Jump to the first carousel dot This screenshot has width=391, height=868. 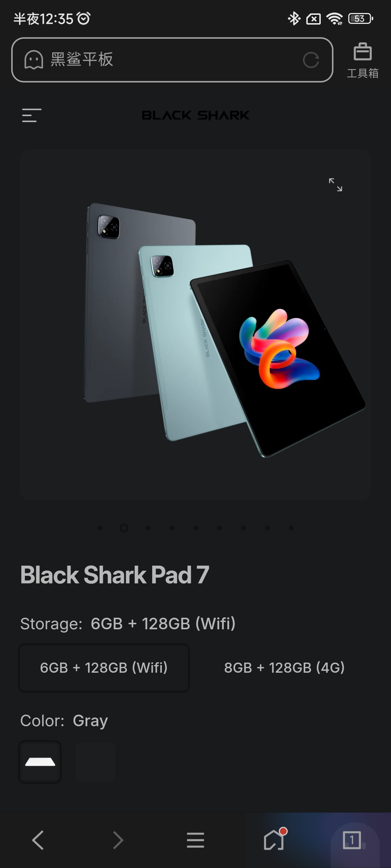pyautogui.click(x=100, y=528)
